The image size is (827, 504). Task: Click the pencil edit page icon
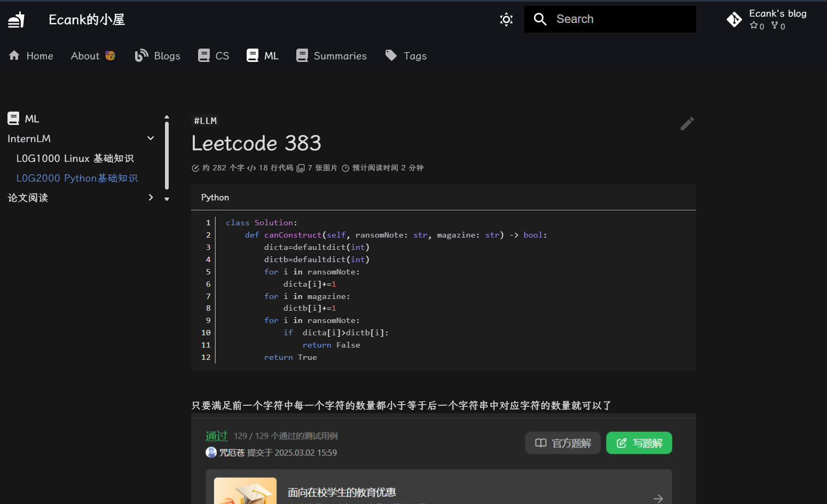tap(687, 124)
